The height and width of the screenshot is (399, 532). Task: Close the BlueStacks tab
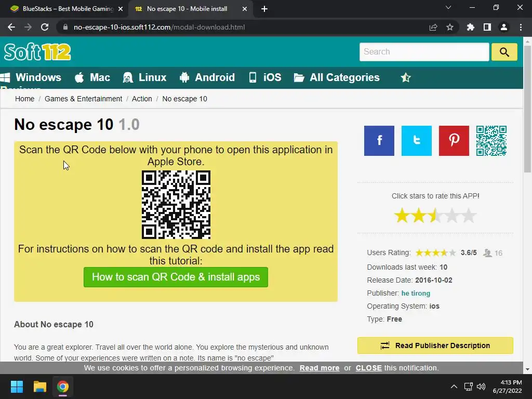pos(120,9)
